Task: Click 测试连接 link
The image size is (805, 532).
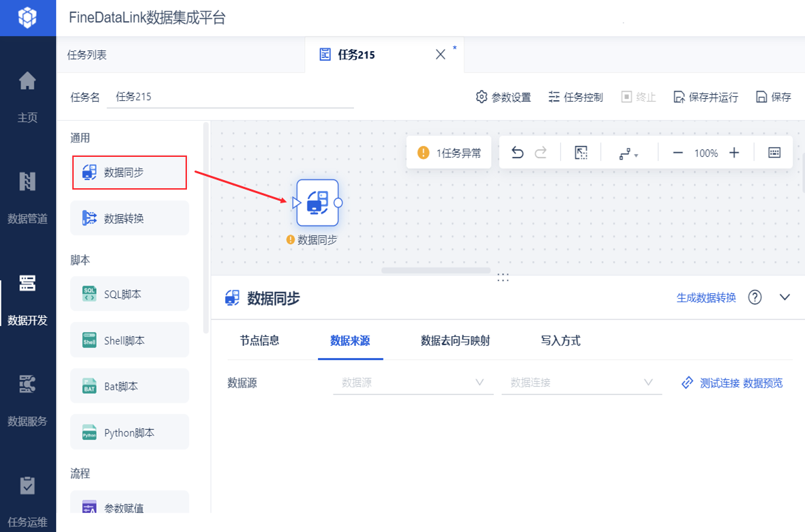Action: [719, 383]
